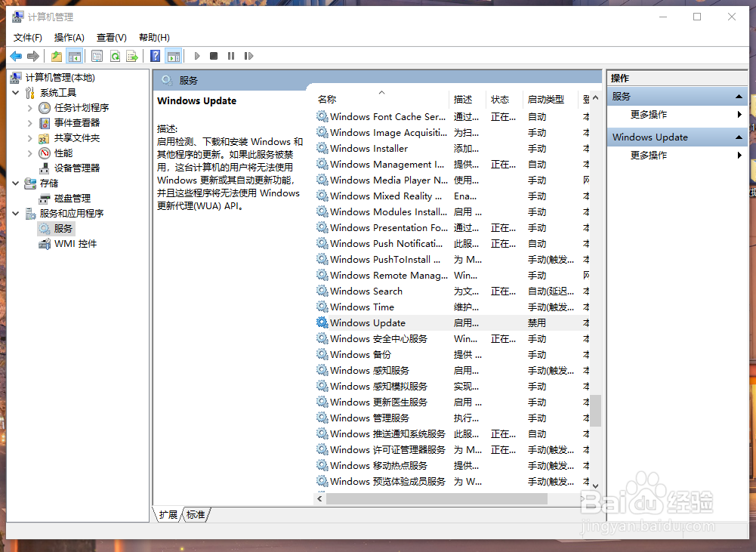Viewport: 756px width, 552px height.
Task: Collapse the 服务和应用程序 branch
Action: click(15, 214)
